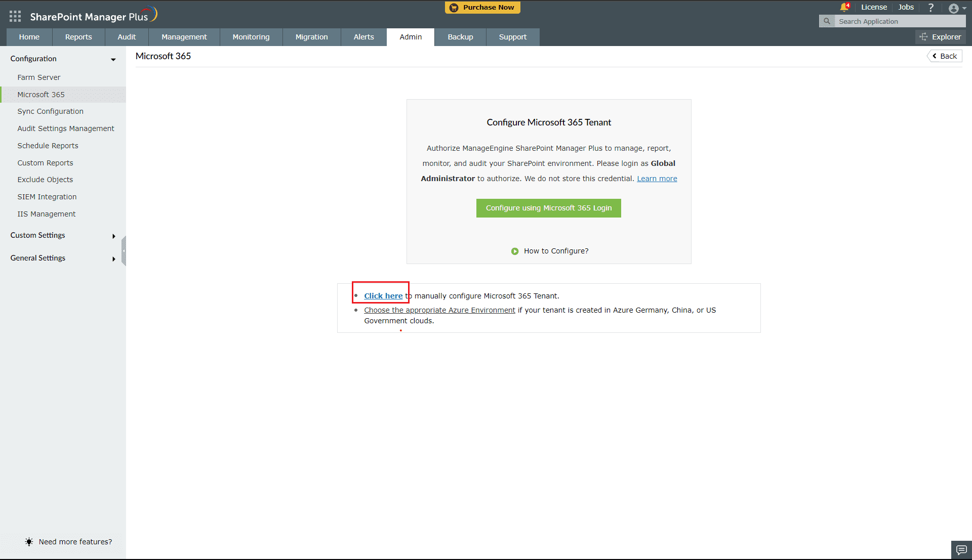Click the How to Configure play icon

tap(515, 250)
